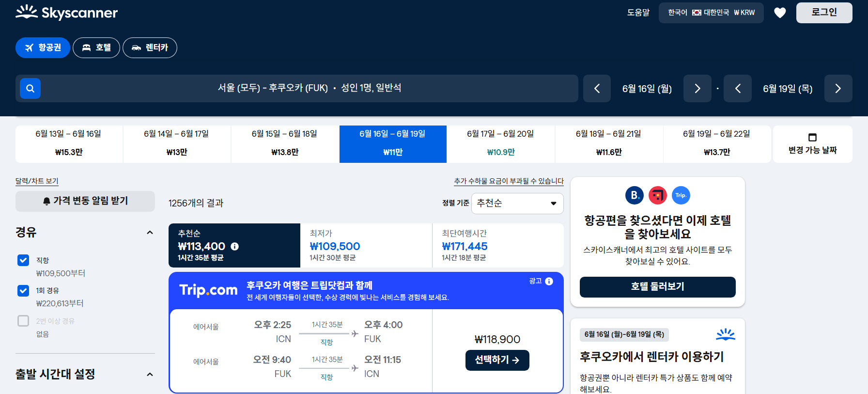Click the Skyscanner logo
The height and width of the screenshot is (394, 868).
[66, 13]
